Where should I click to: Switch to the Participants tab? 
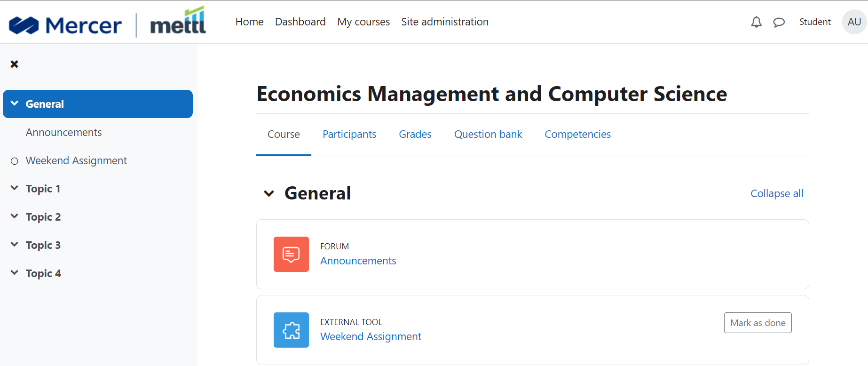(349, 135)
